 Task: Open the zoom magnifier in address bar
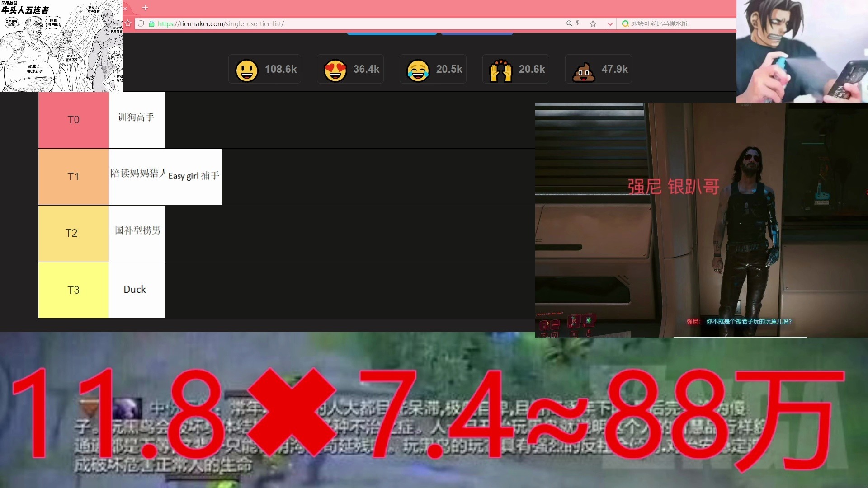click(569, 23)
